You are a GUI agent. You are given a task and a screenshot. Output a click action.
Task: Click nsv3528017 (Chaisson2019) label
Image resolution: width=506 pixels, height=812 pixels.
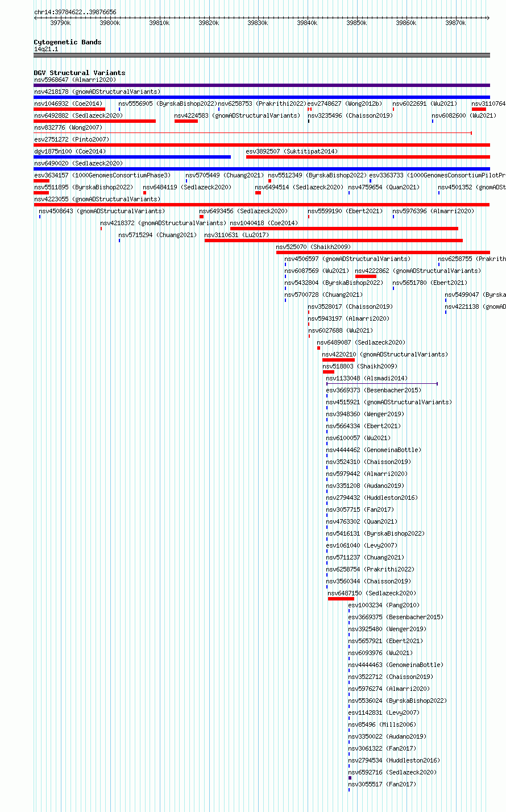(350, 306)
